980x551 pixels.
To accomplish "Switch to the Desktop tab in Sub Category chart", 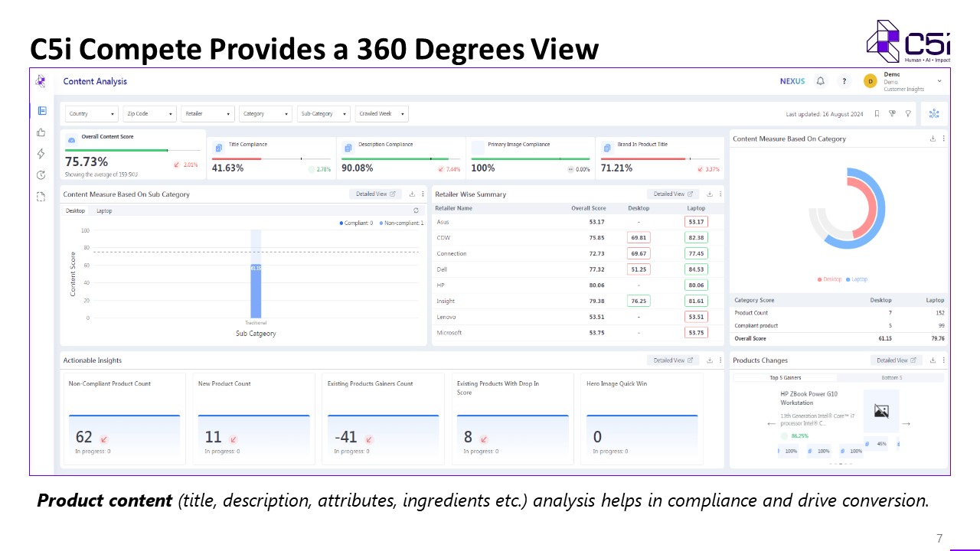I will tap(75, 210).
